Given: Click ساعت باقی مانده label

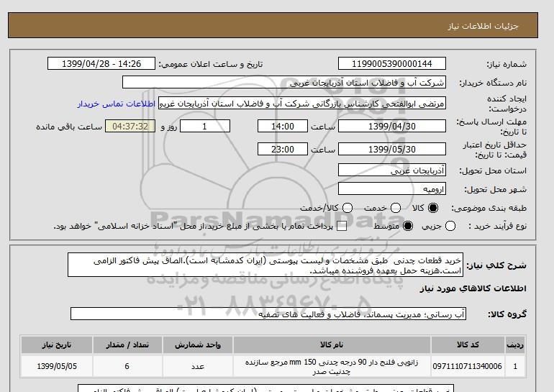Looking at the screenshot, I should [69, 127].
